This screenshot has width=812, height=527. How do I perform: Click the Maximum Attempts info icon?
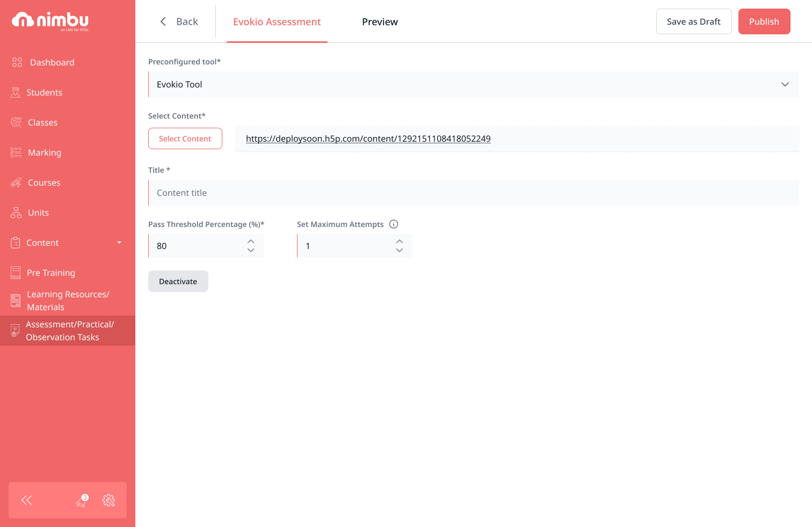click(x=394, y=224)
